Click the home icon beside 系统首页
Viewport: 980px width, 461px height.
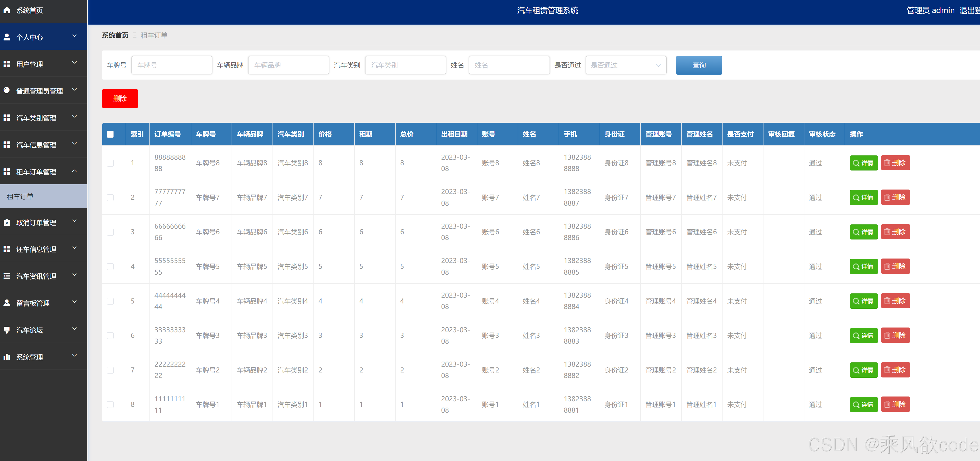click(7, 10)
